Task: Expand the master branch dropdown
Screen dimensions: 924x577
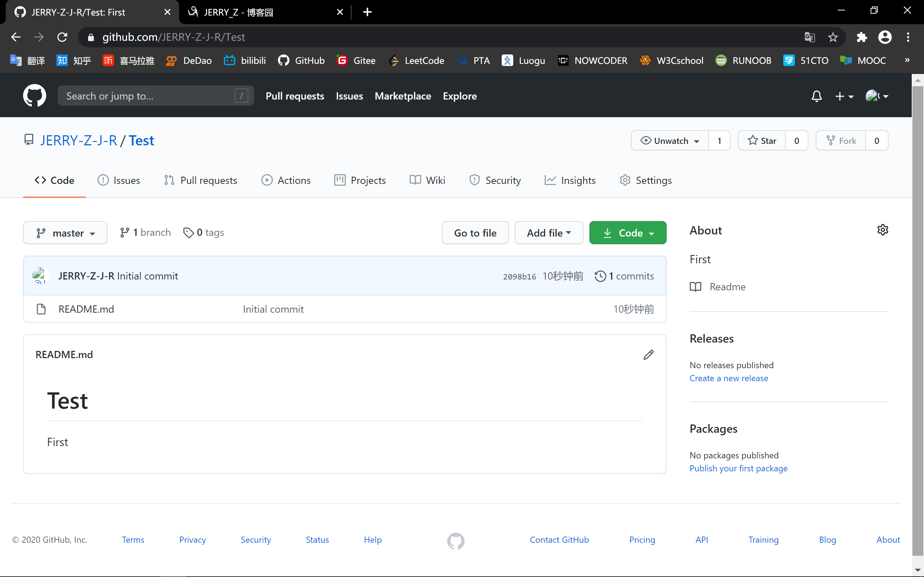Action: 65,233
